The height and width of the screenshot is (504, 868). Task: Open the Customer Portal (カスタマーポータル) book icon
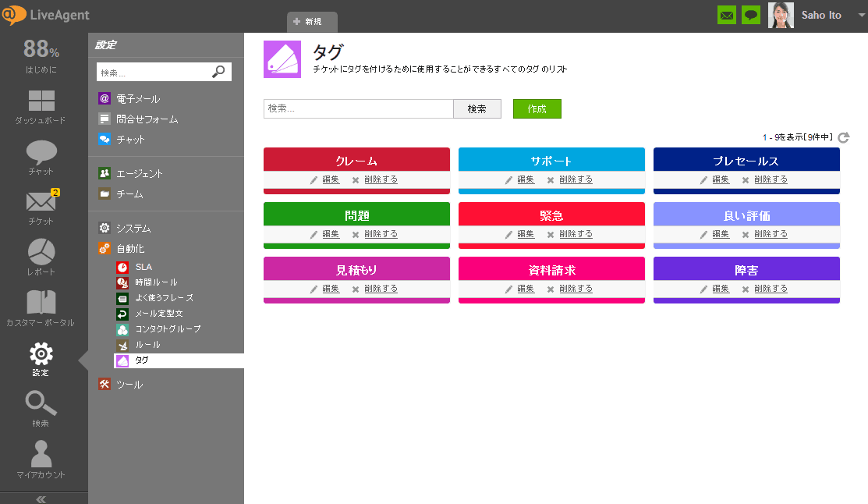point(41,303)
